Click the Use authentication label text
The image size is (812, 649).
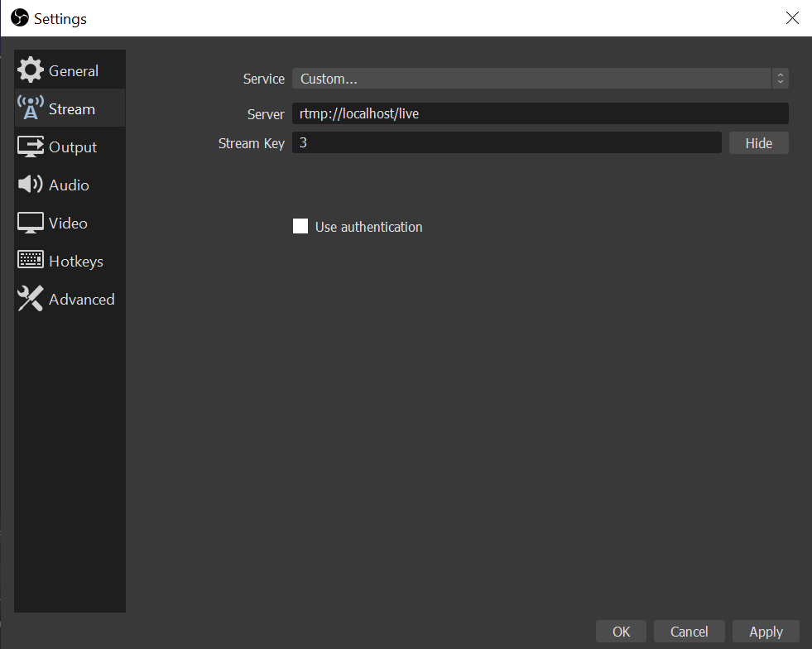coord(368,228)
